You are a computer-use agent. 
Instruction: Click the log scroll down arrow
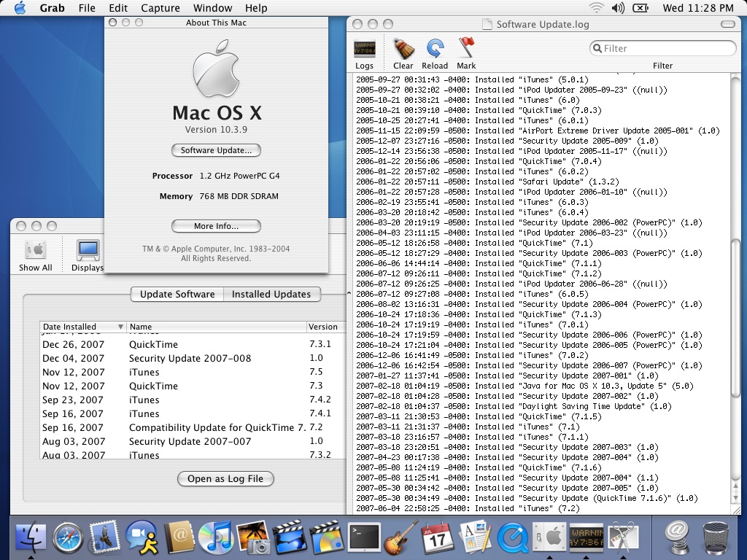click(735, 497)
